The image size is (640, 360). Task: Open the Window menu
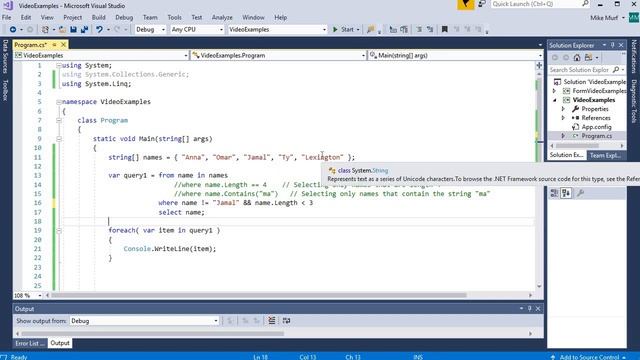(x=253, y=18)
